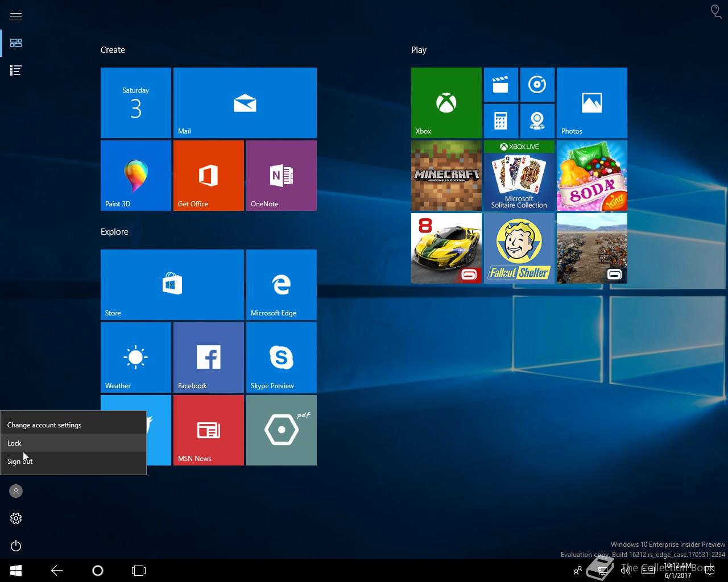Launch the OneNote tile
The image size is (728, 582).
(282, 176)
